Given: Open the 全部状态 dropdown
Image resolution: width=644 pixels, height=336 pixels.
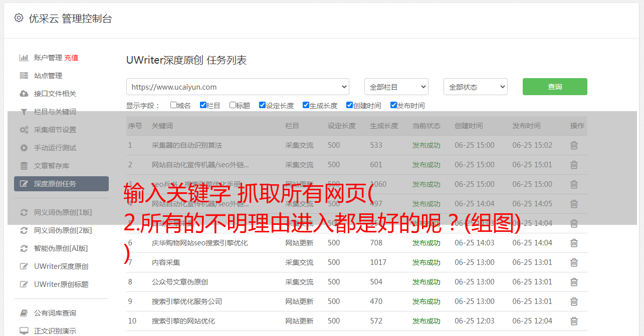Looking at the screenshot, I should coord(476,87).
